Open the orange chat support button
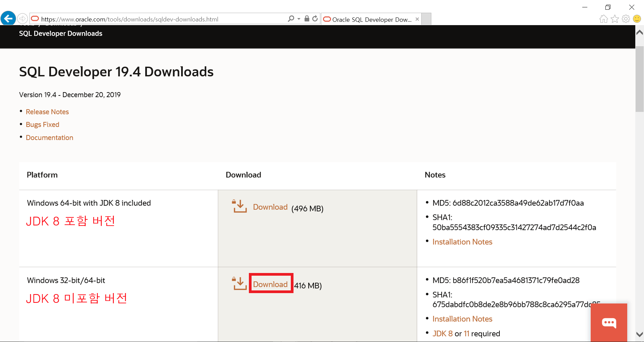Screen dimensions: 644x342 tap(609, 323)
